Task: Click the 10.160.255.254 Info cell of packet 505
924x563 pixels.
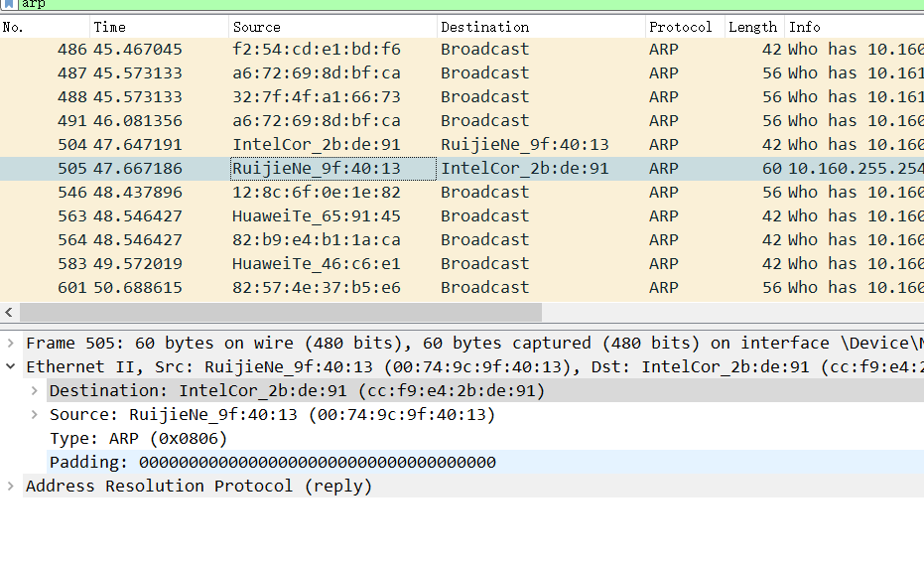Action: (x=856, y=169)
